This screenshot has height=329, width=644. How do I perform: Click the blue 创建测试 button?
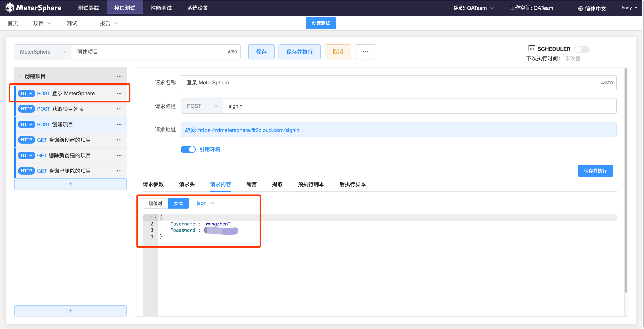pyautogui.click(x=321, y=23)
